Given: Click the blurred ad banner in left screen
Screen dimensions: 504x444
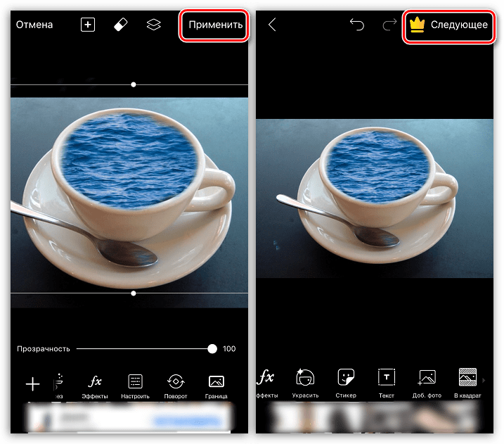Looking at the screenshot, I should pos(129,418).
